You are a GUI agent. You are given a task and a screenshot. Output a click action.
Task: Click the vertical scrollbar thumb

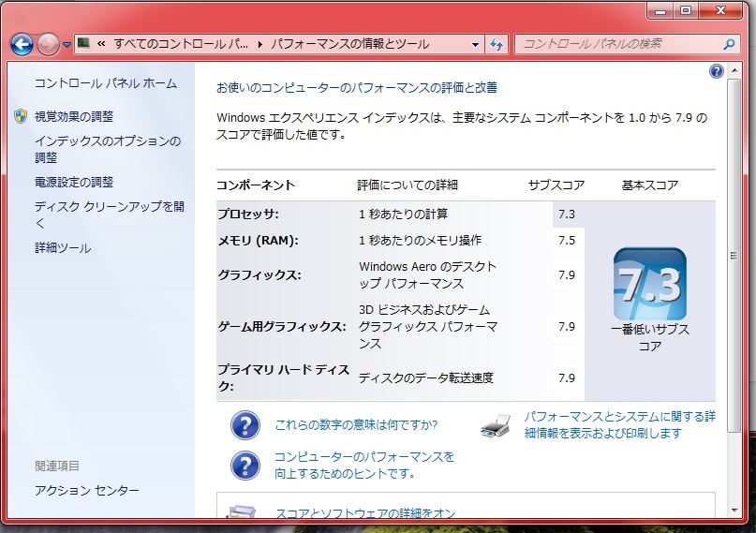click(734, 256)
